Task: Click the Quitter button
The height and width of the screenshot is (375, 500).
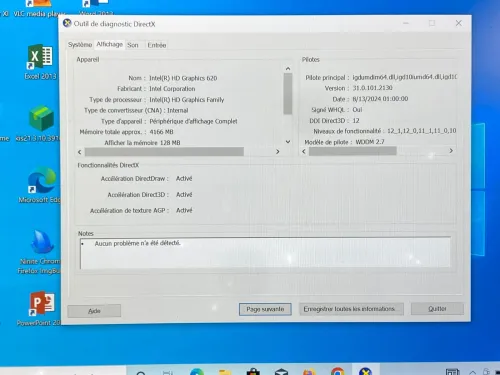Action: click(437, 309)
